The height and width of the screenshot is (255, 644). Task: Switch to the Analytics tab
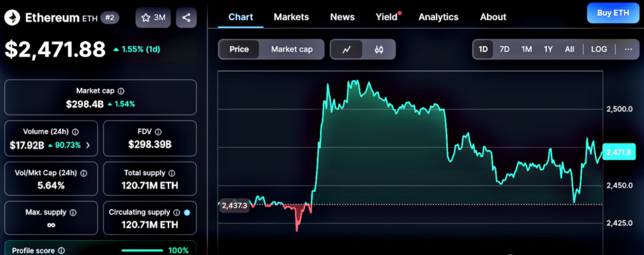(438, 17)
